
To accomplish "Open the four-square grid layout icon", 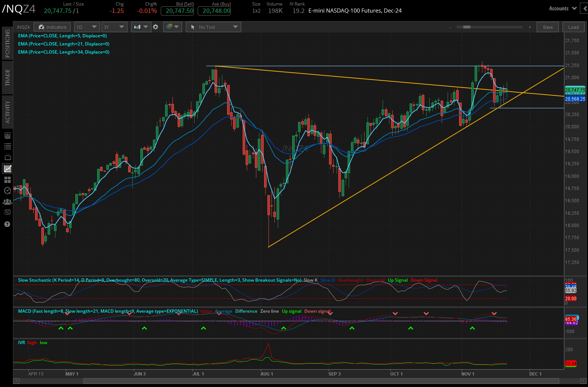I will 7,180.
